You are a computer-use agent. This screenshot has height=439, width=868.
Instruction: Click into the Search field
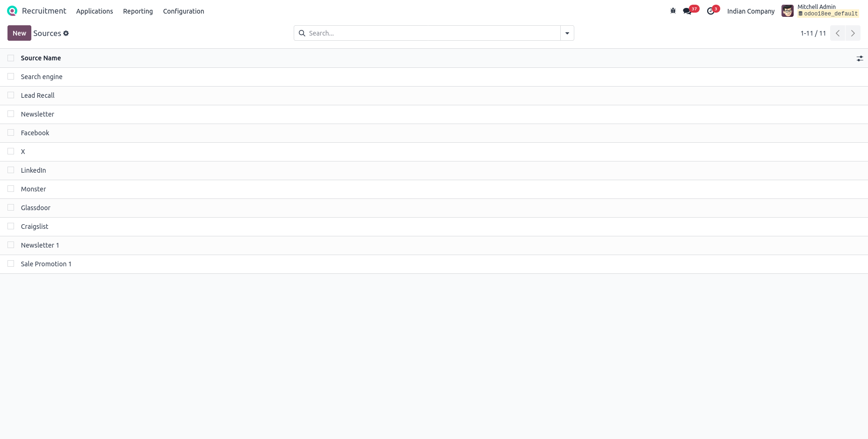pos(433,33)
